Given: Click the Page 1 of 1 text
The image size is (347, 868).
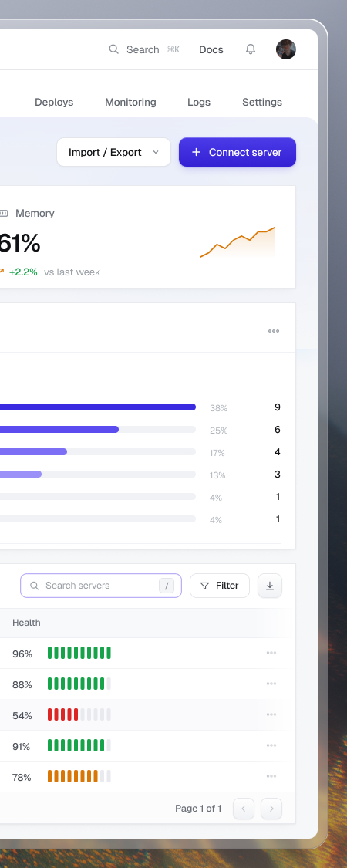Looking at the screenshot, I should pos(198,809).
